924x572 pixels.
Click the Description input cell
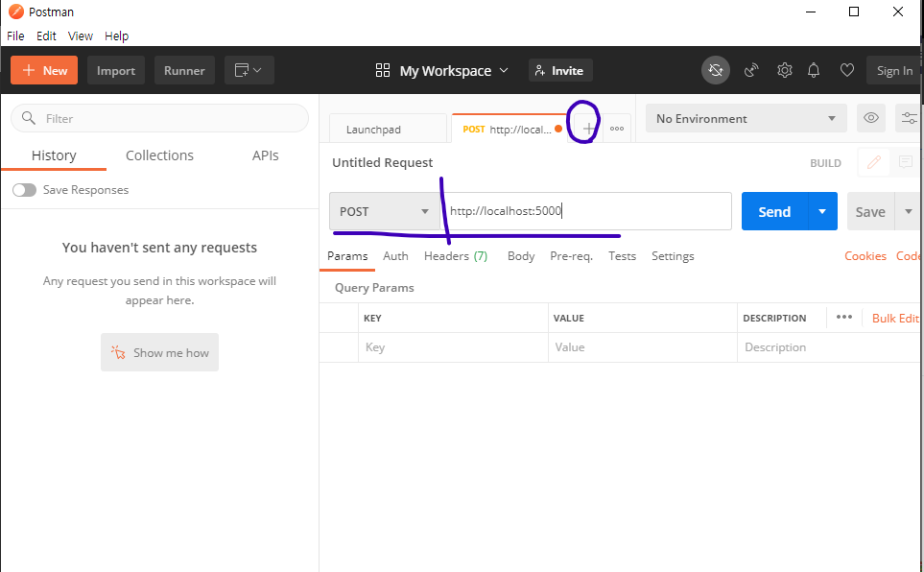point(830,347)
